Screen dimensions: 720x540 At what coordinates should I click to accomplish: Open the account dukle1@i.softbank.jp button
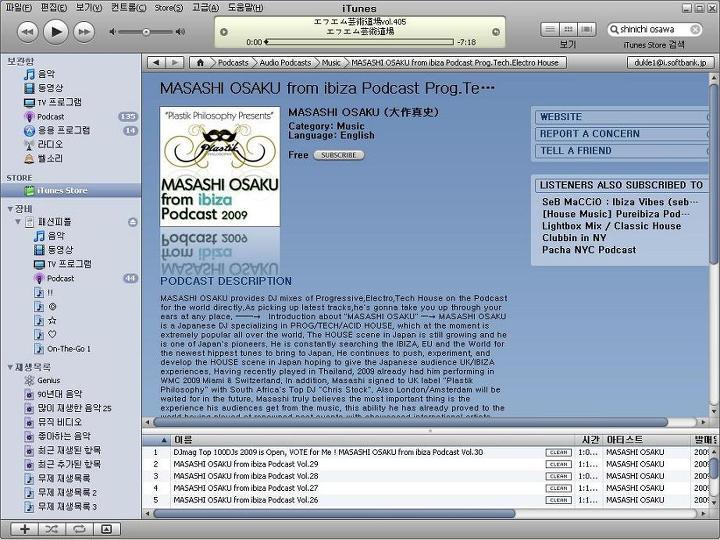[670, 62]
